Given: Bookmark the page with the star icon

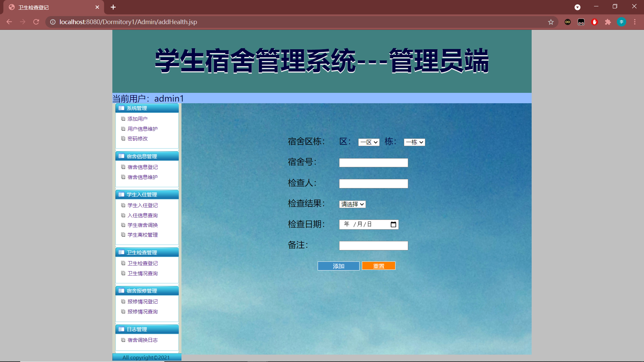Looking at the screenshot, I should point(551,22).
